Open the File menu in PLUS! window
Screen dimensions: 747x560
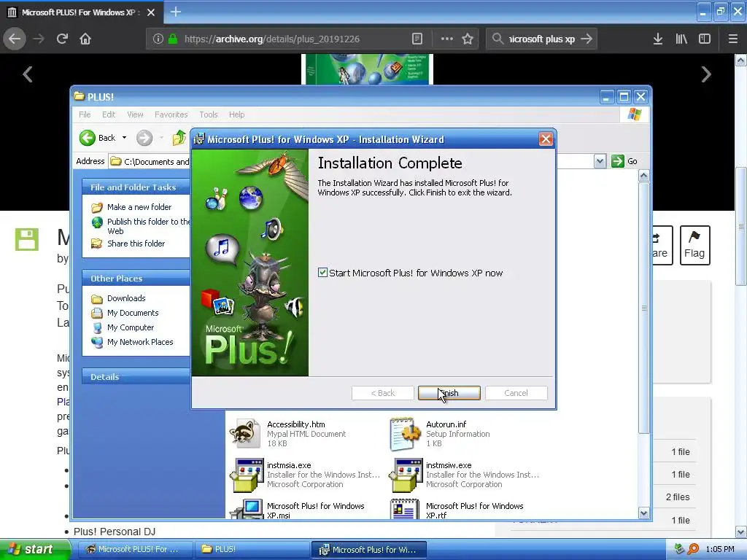(x=85, y=114)
